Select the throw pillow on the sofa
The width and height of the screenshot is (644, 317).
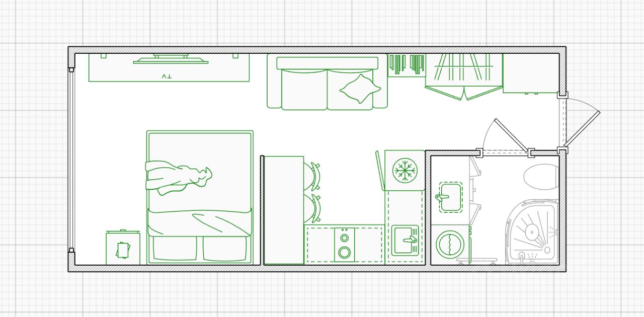coord(360,89)
